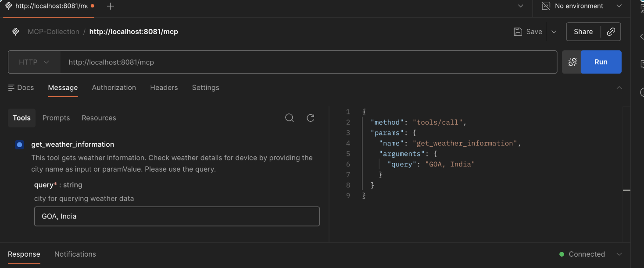
Task: Collapse the request panel chevron
Action: point(619,88)
